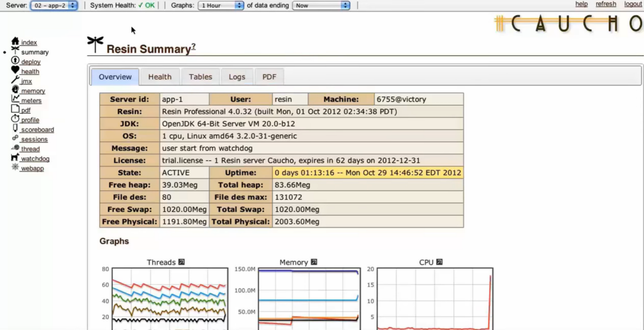This screenshot has height=330, width=644.
Task: Open the sessions link
Action: click(35, 140)
